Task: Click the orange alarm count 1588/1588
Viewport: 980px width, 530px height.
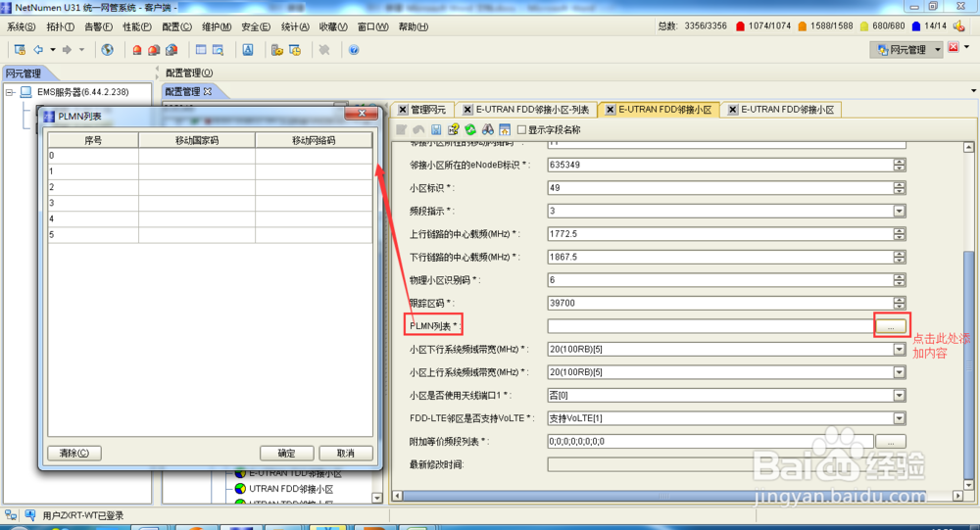Action: click(825, 25)
